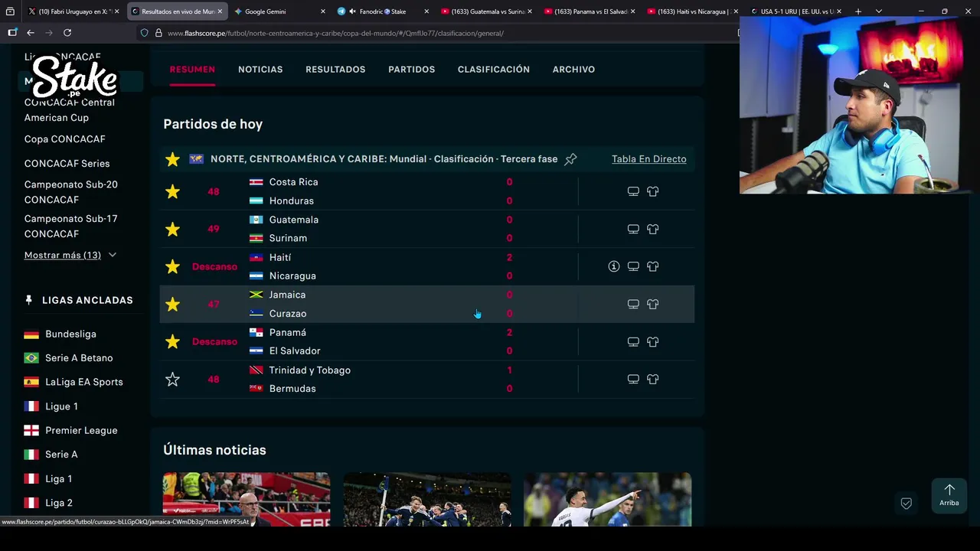Open pinned Bundesliga league
Image resolution: width=980 pixels, height=551 pixels.
(x=70, y=334)
